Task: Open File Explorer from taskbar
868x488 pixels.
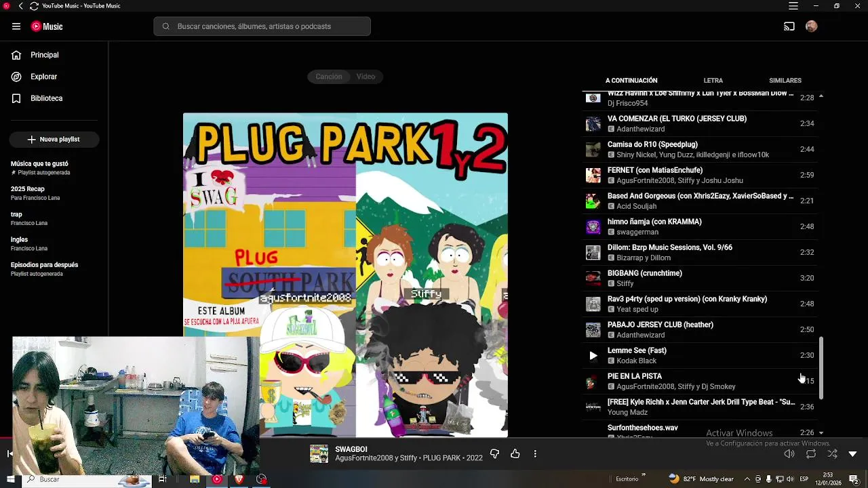Action: click(x=195, y=479)
